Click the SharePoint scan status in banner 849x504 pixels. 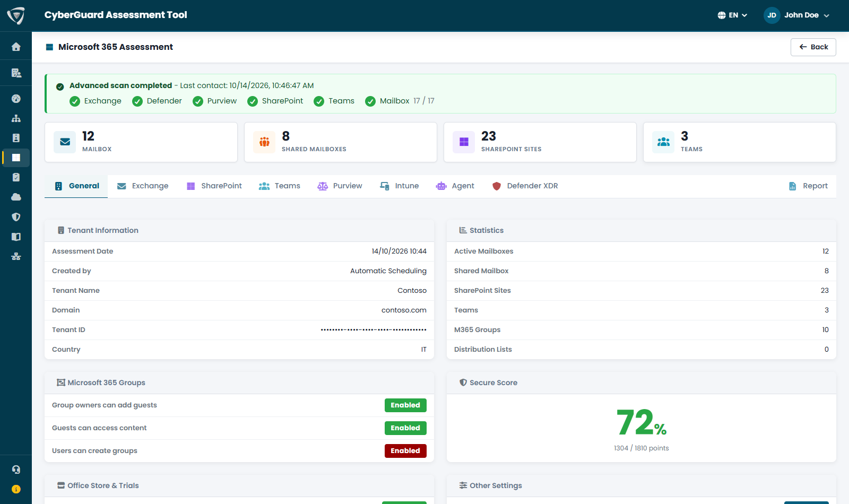tap(275, 101)
